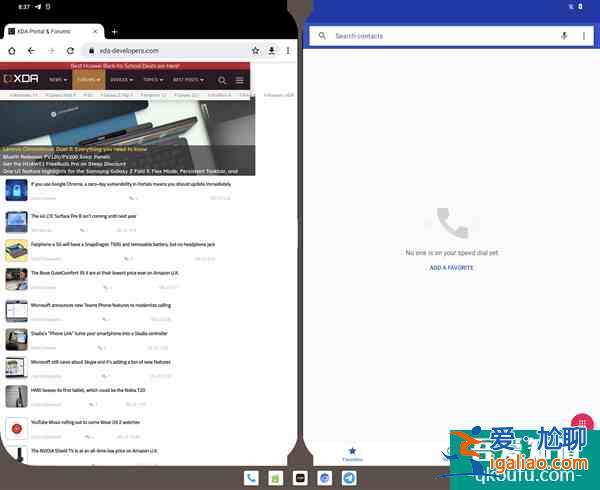Open NVIDIA Shield TV Amazon UK article
The height and width of the screenshot is (490, 600).
pyautogui.click(x=94, y=451)
